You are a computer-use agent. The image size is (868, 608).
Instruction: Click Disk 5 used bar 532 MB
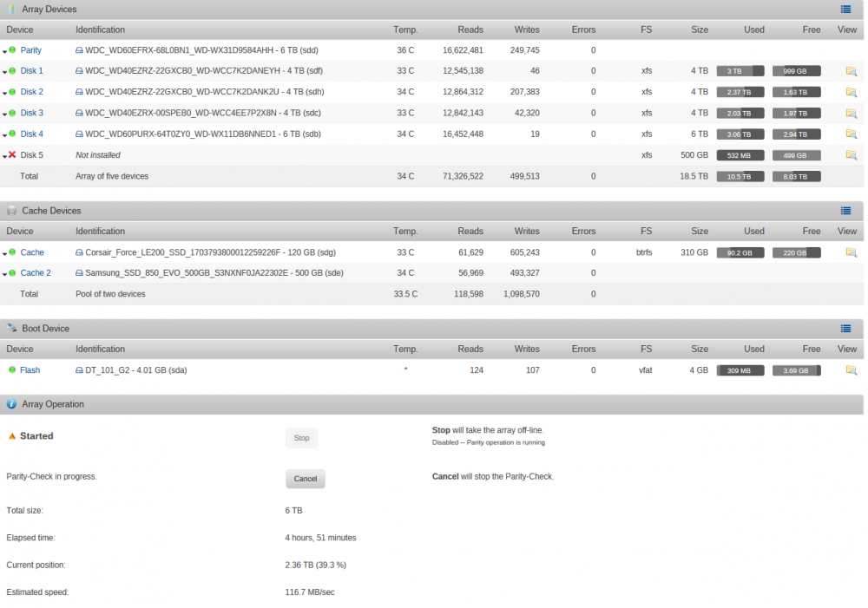pyautogui.click(x=740, y=155)
